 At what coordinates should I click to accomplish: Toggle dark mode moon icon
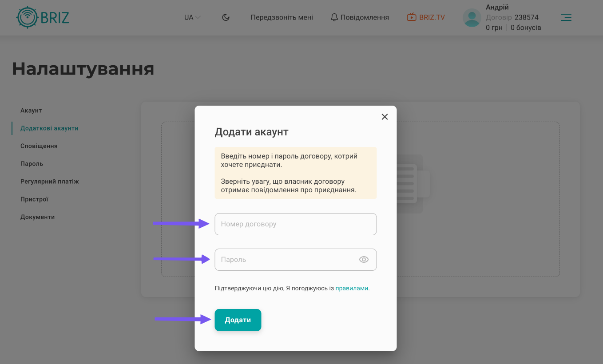click(x=226, y=17)
